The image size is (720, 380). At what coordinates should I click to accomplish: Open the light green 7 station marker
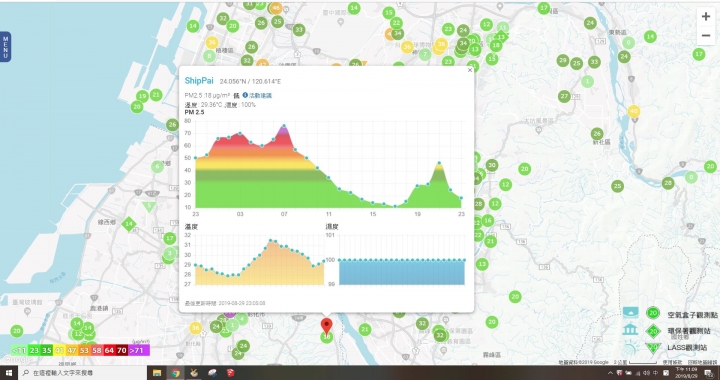(425, 55)
